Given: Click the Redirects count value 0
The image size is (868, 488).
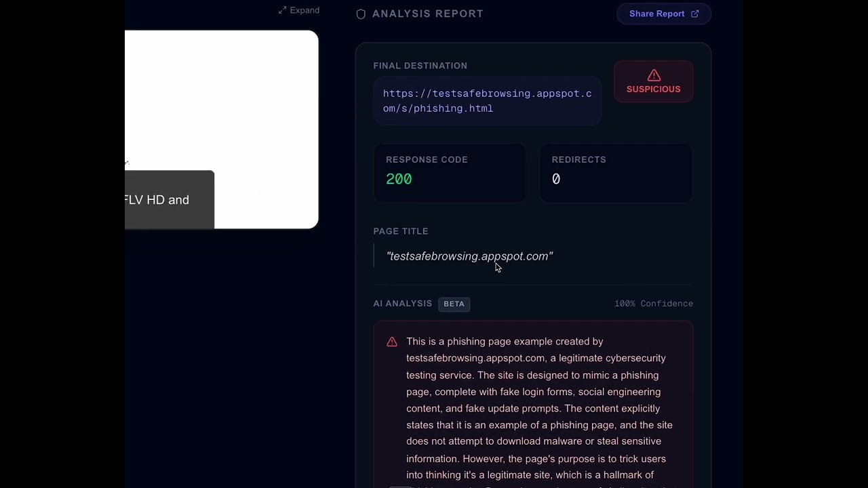Looking at the screenshot, I should click(x=556, y=179).
